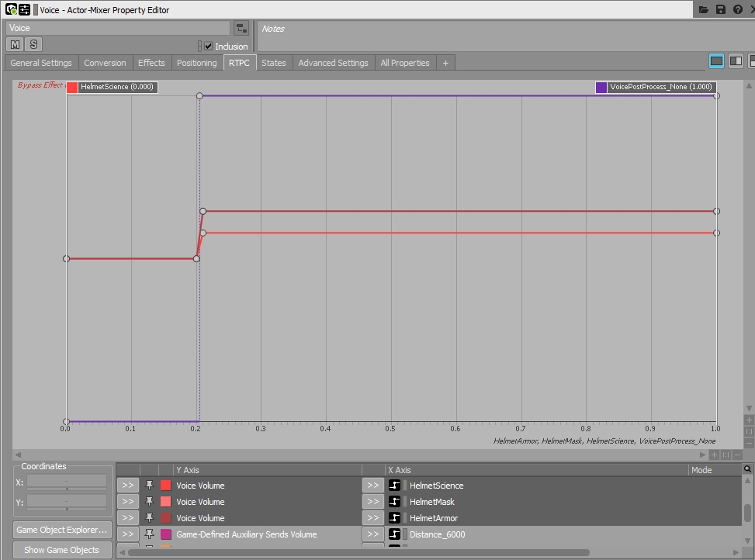The image size is (755, 560).
Task: Open the States tab
Action: click(x=273, y=63)
